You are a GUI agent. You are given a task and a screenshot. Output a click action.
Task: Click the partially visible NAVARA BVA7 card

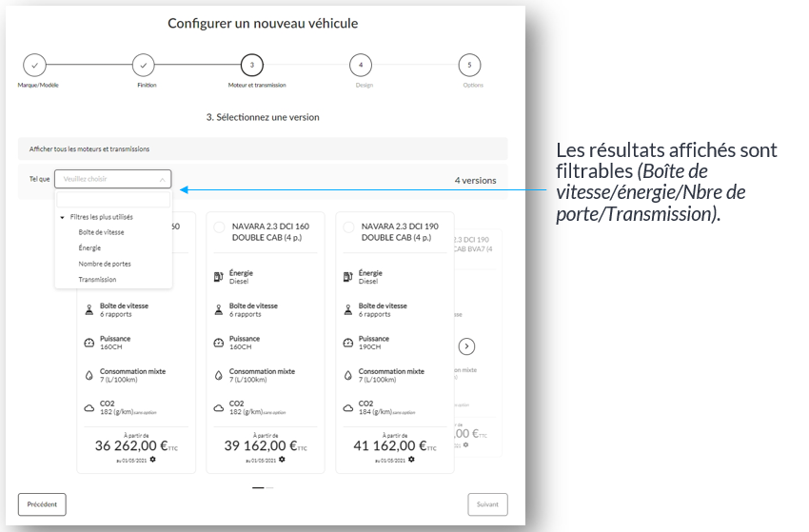[478, 344]
